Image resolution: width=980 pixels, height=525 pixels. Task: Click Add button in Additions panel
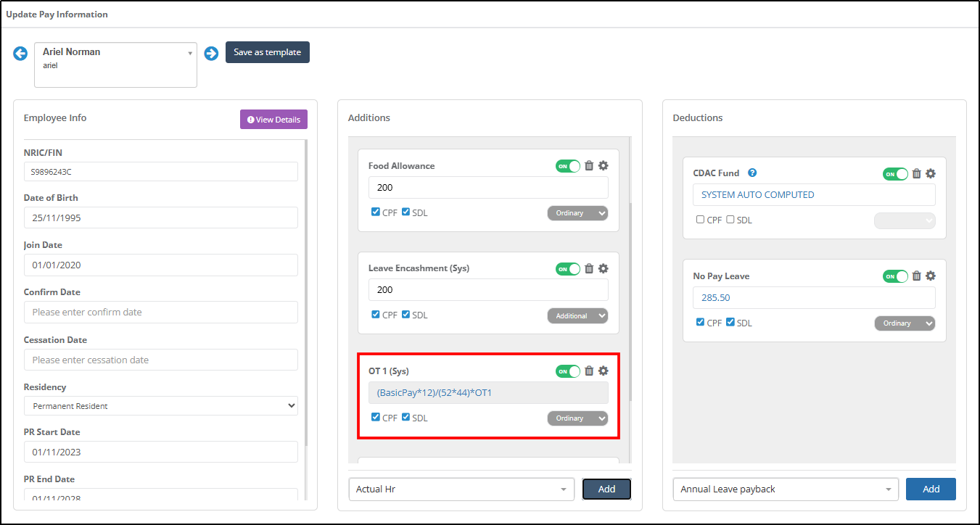(606, 489)
